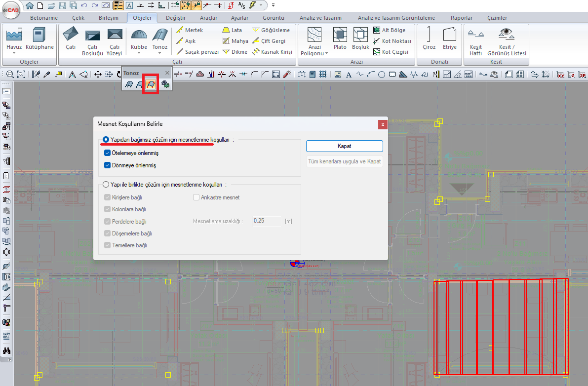Choose the Çift Gergi tool
588x386 pixels.
pyautogui.click(x=269, y=41)
